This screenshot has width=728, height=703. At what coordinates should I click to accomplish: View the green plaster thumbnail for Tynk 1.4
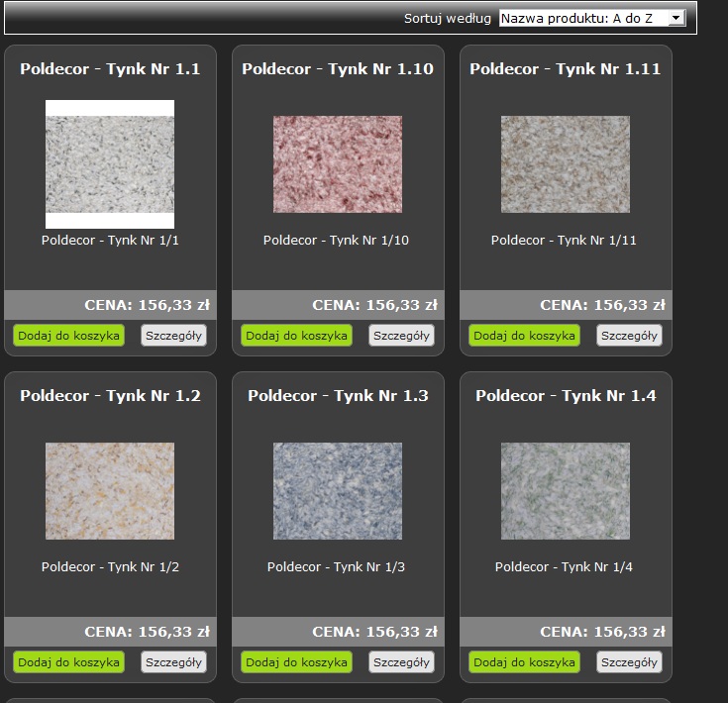click(x=566, y=491)
